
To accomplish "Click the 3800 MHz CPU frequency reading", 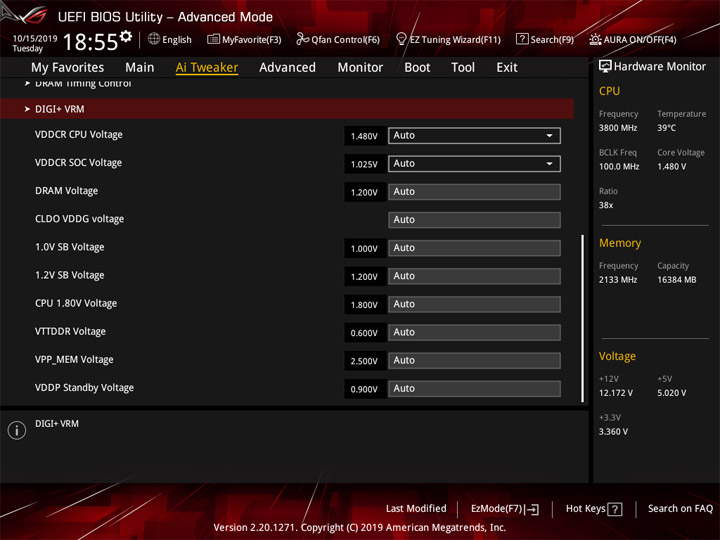I will [618, 128].
